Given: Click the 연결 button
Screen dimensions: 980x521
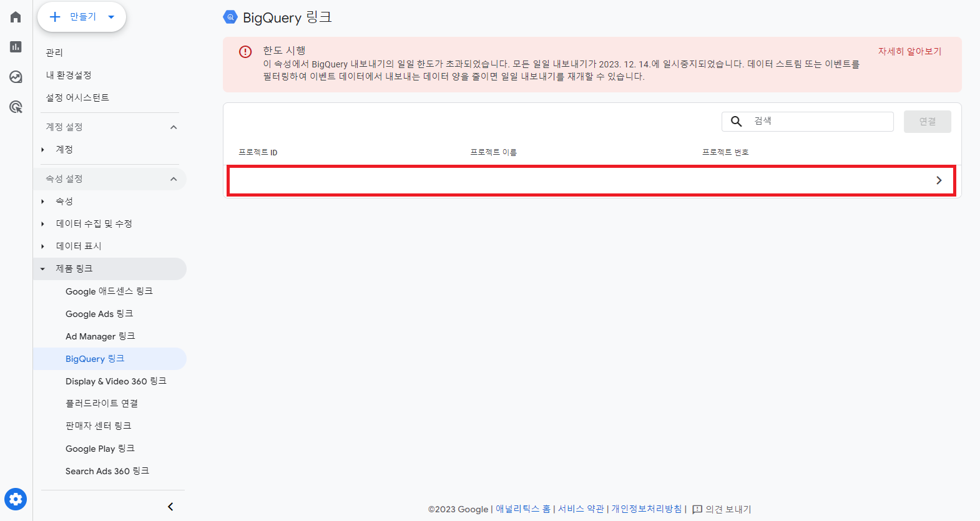Looking at the screenshot, I should [x=928, y=122].
